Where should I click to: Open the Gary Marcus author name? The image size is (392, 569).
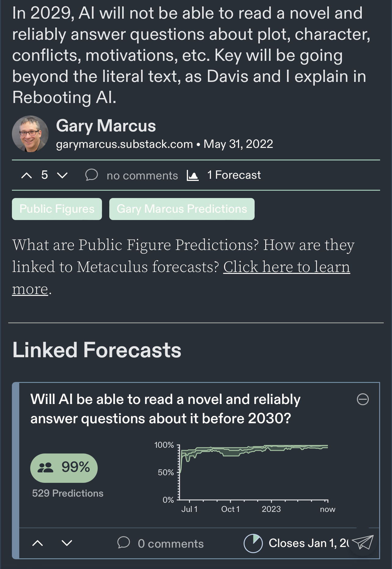(106, 126)
